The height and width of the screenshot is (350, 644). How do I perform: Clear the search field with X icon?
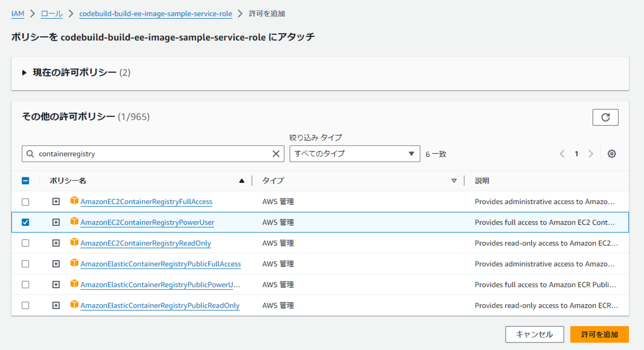pos(276,154)
